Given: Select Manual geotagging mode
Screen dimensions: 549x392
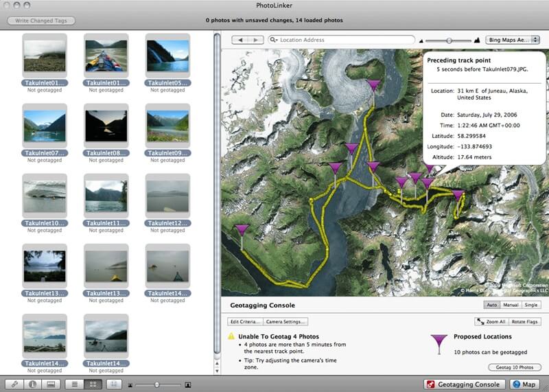Looking at the screenshot, I should pyautogui.click(x=511, y=305).
